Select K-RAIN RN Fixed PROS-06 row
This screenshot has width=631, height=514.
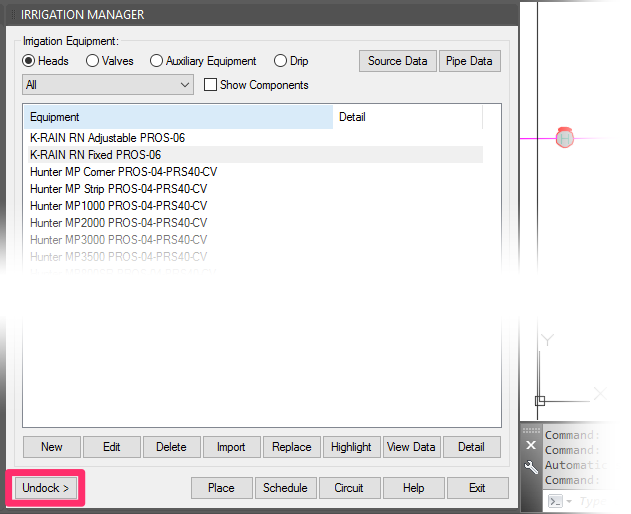point(254,155)
